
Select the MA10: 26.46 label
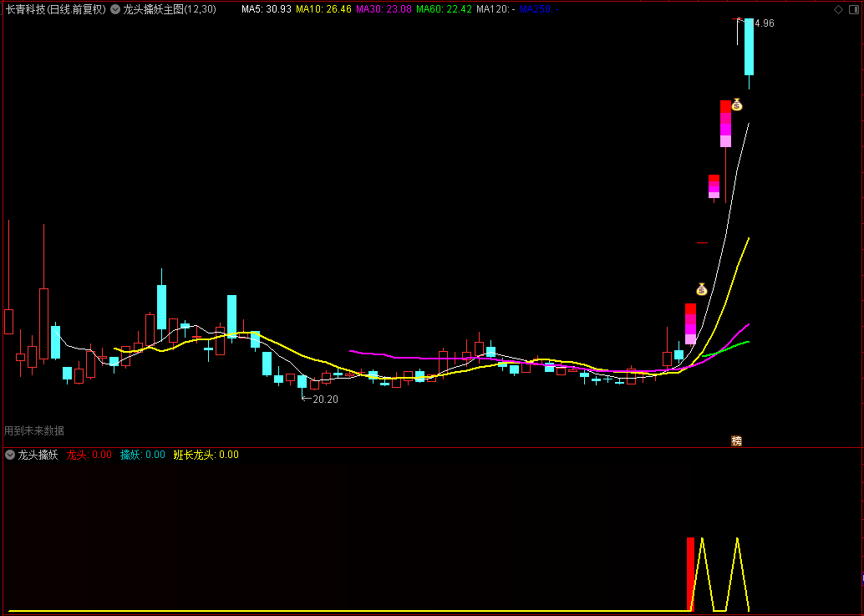[323, 9]
